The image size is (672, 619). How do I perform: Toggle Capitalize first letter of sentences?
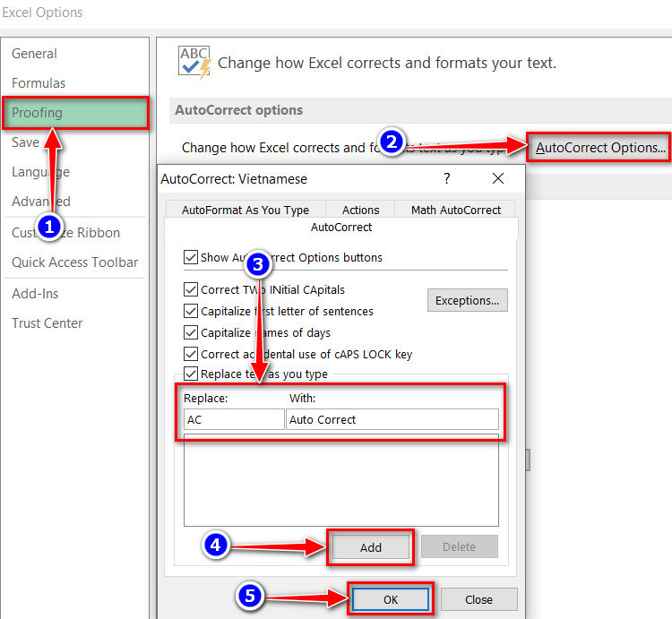(x=191, y=311)
